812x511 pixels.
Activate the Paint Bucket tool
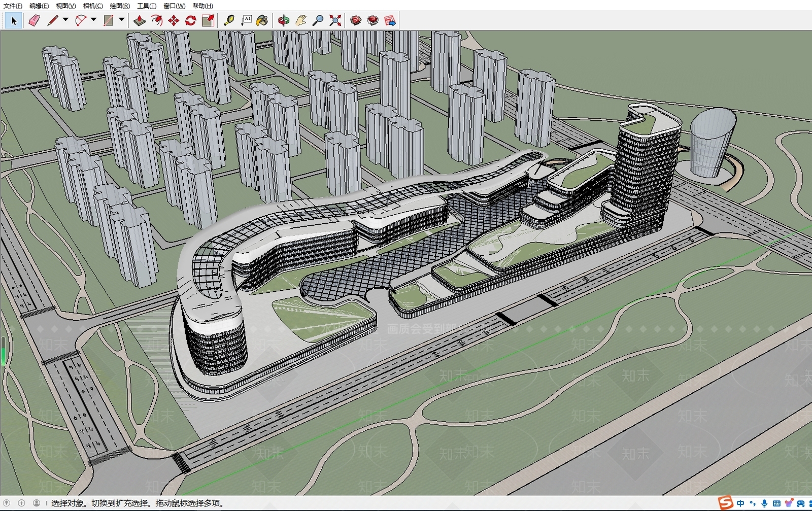point(262,21)
